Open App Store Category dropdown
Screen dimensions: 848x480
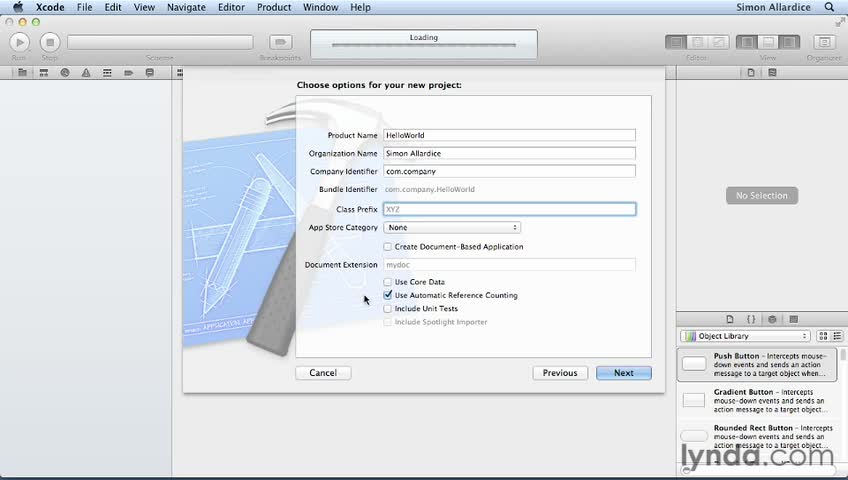tap(452, 228)
